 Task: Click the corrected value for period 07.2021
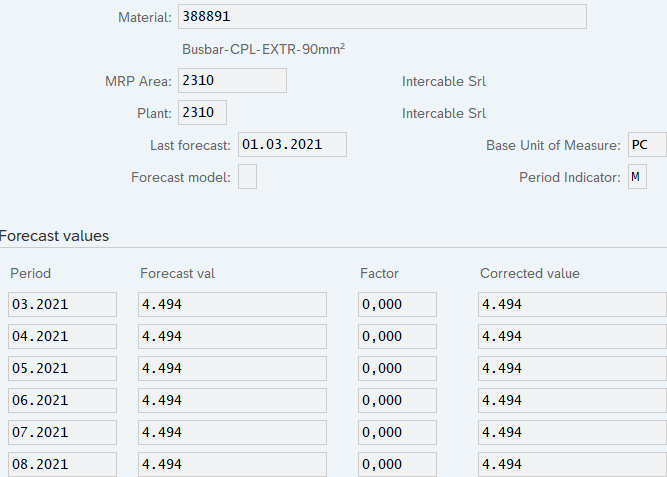572,433
